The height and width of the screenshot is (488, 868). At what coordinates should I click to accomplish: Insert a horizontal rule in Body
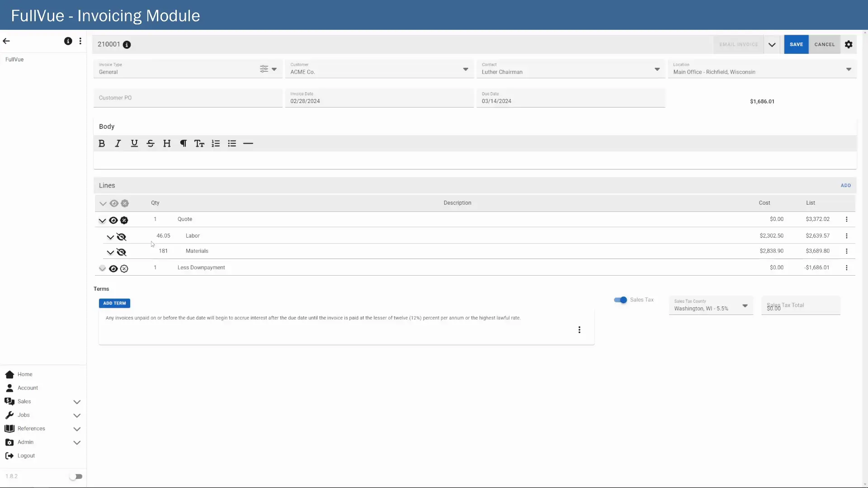click(248, 144)
